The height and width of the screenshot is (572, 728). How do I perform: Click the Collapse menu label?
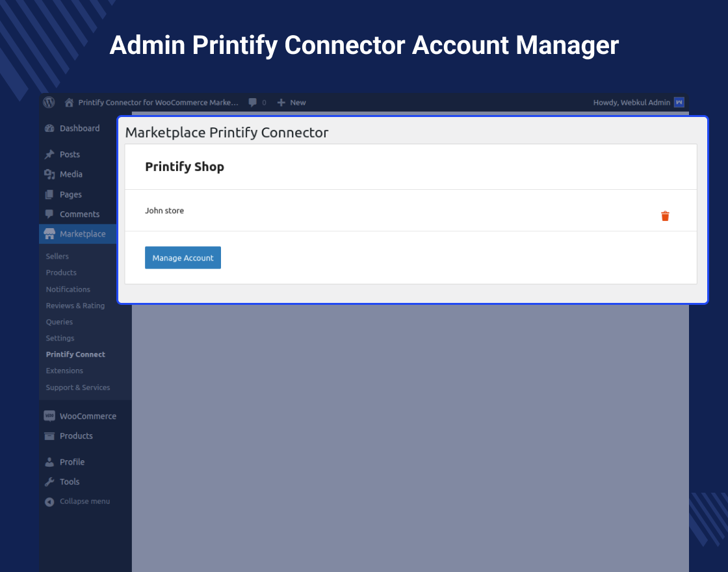point(85,501)
